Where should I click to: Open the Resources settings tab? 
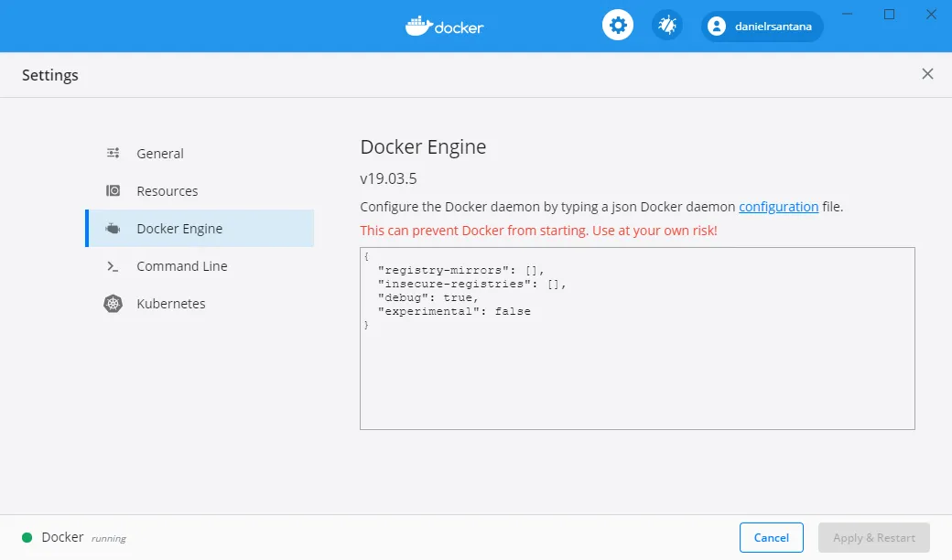[x=200, y=191]
